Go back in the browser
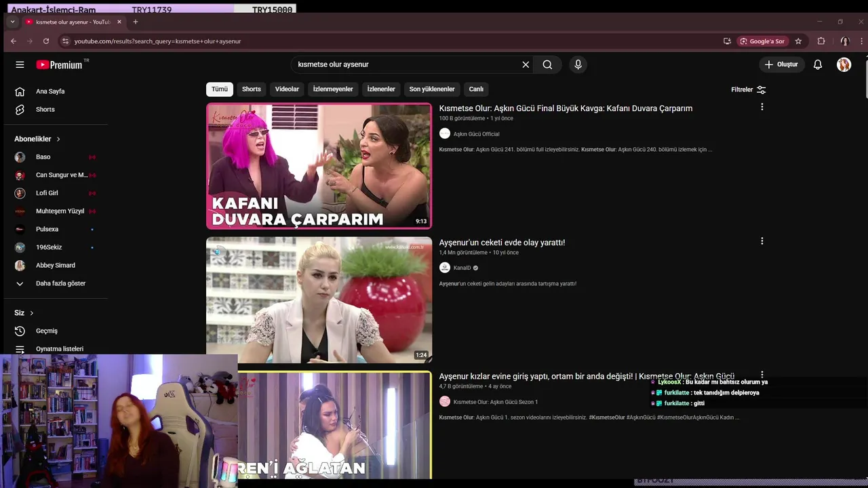This screenshot has height=488, width=868. (x=14, y=41)
